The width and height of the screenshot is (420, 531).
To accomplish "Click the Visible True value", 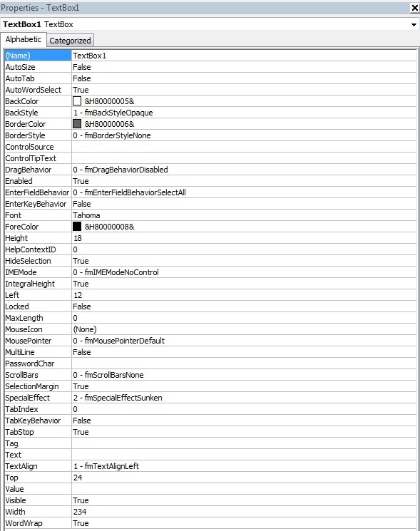I will click(244, 500).
